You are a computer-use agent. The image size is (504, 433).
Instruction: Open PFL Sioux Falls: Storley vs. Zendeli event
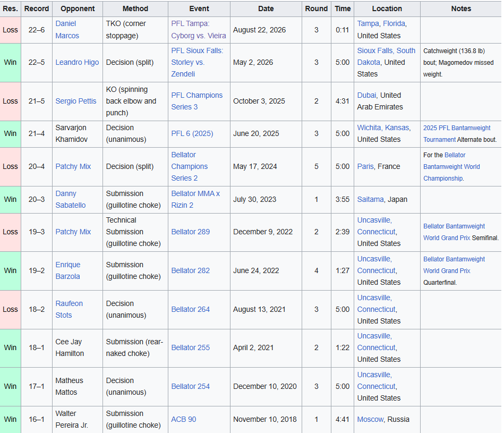[x=197, y=62]
